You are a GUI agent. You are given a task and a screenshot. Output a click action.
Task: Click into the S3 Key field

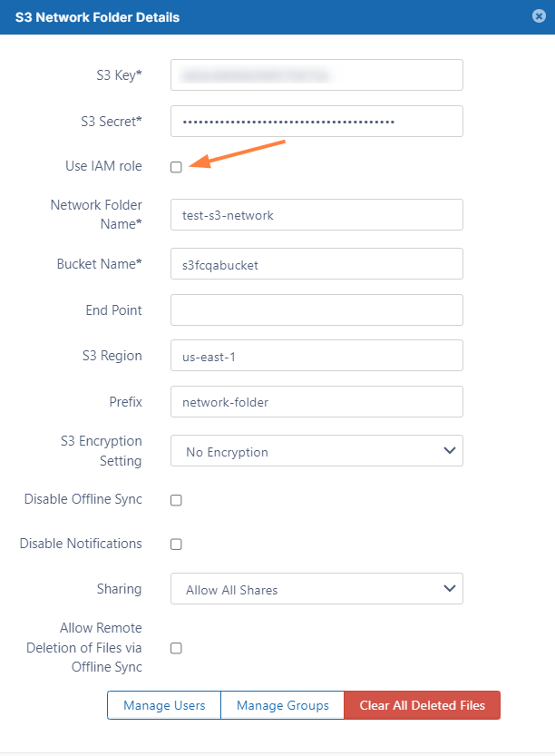tap(316, 75)
